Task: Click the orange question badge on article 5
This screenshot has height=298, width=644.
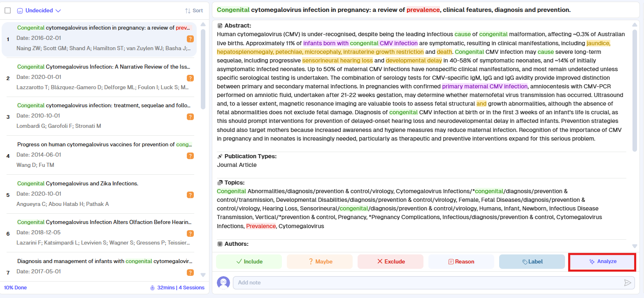Action: (x=190, y=195)
